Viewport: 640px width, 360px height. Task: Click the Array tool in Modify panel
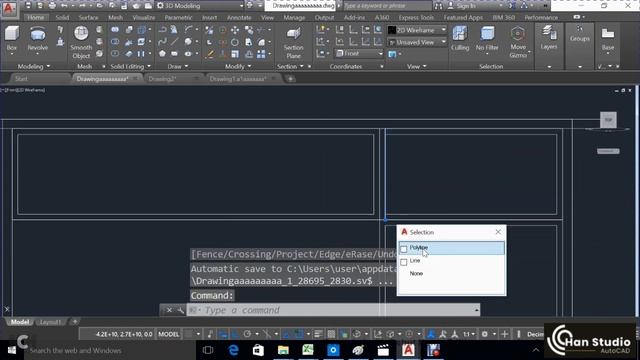coord(261,54)
